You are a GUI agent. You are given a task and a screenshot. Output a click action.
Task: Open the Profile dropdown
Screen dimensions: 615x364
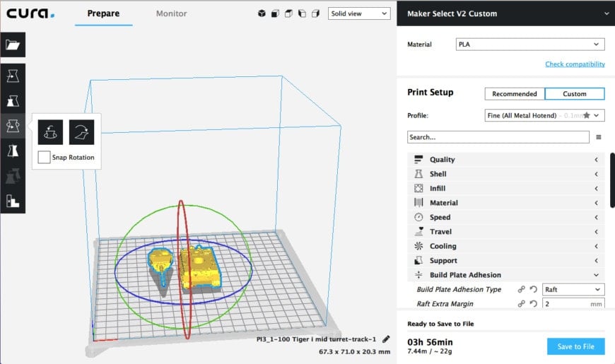coord(544,115)
